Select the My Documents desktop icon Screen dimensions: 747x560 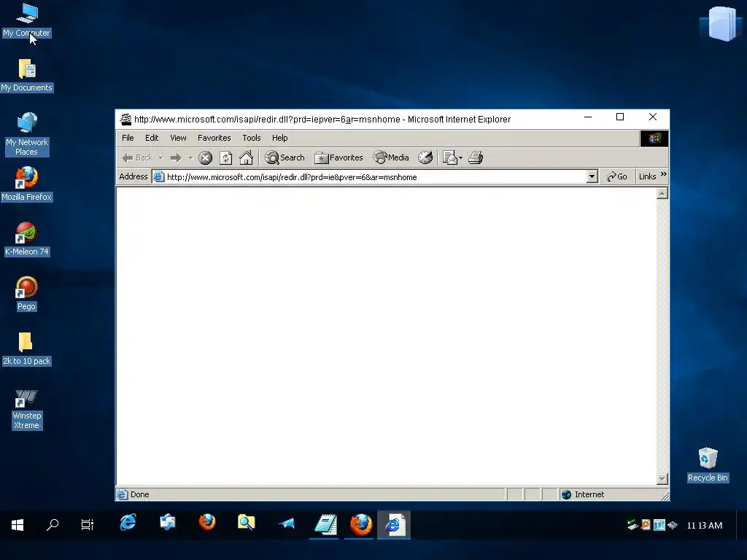coord(27,75)
